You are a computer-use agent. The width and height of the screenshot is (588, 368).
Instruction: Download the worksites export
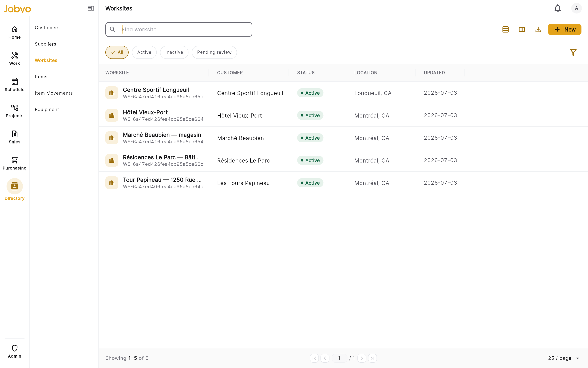[x=538, y=29]
